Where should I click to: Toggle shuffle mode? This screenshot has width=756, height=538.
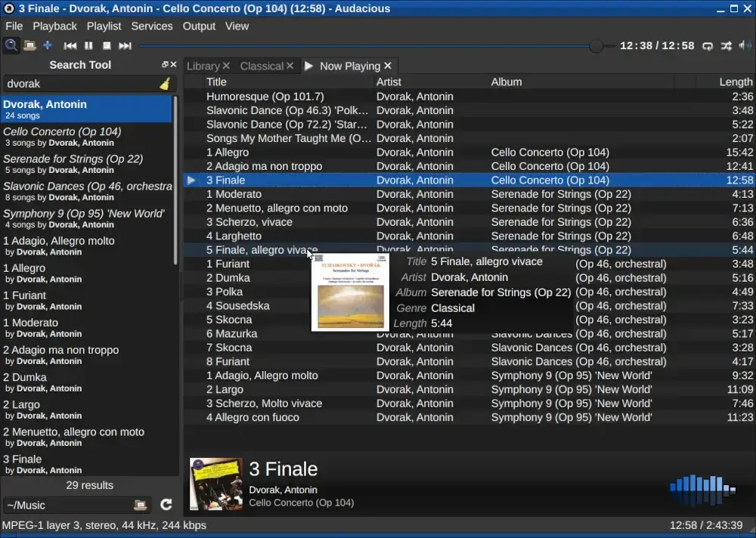click(726, 45)
